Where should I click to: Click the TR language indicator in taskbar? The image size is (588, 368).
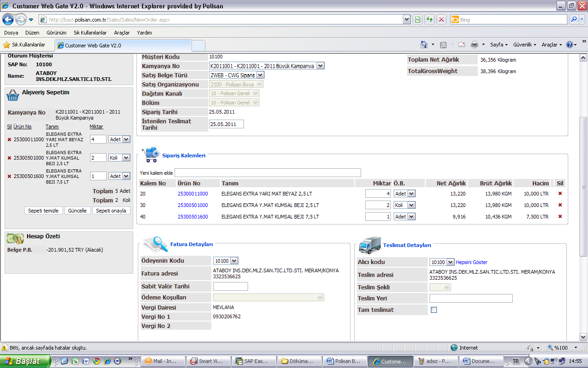(515, 362)
